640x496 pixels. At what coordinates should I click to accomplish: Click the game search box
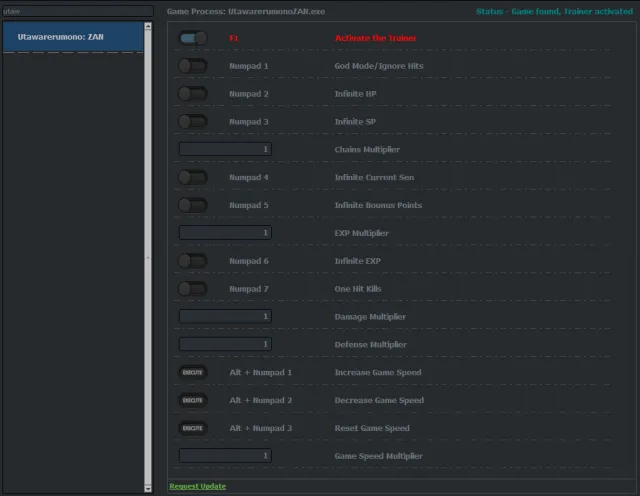click(x=77, y=11)
